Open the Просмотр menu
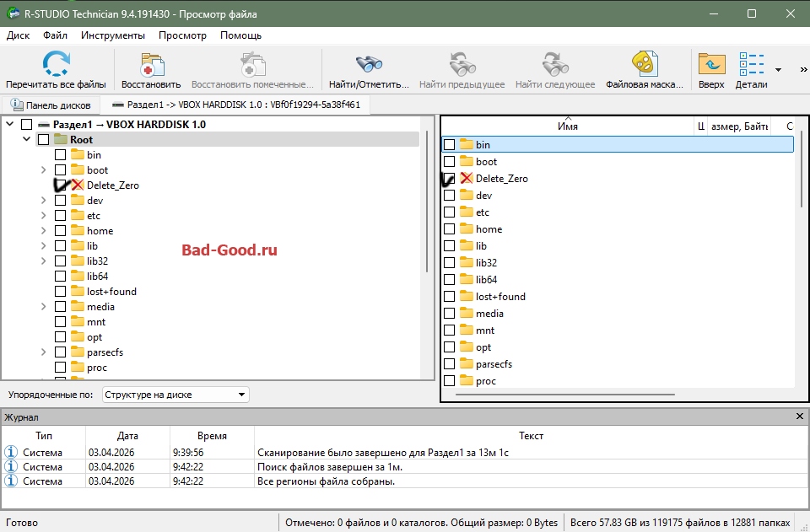The width and height of the screenshot is (810, 532). pos(182,35)
